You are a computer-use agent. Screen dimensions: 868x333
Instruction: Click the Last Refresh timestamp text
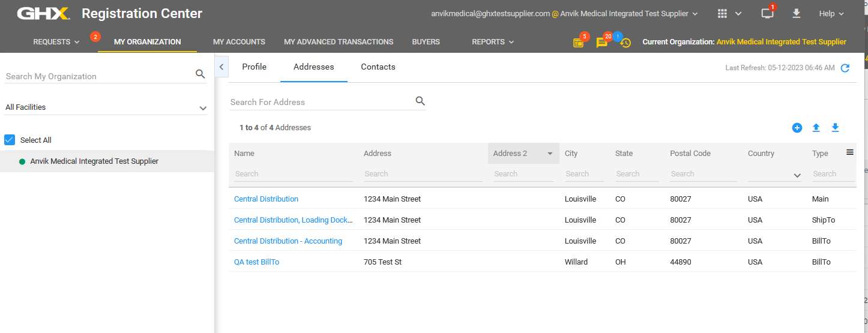coord(780,68)
